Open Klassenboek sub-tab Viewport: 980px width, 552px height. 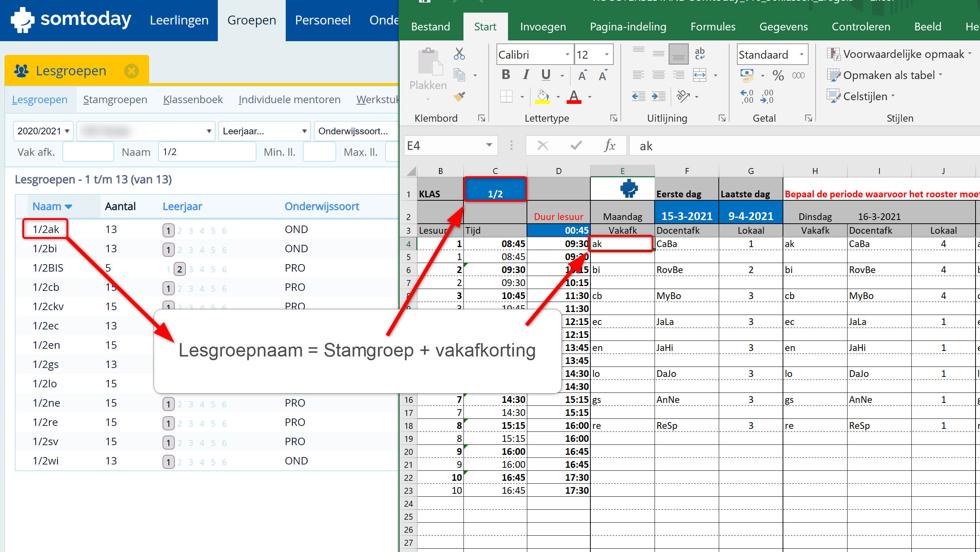(193, 99)
